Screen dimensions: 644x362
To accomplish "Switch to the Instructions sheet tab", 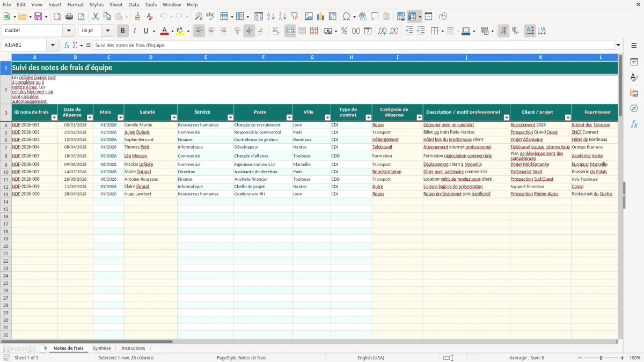I will click(x=133, y=349).
